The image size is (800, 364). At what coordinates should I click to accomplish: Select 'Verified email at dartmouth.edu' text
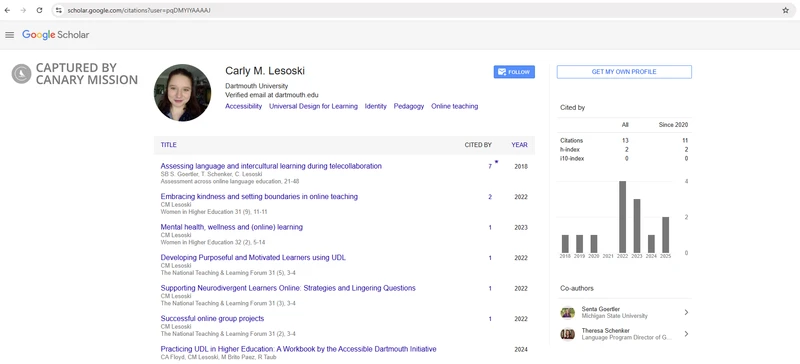pos(271,95)
